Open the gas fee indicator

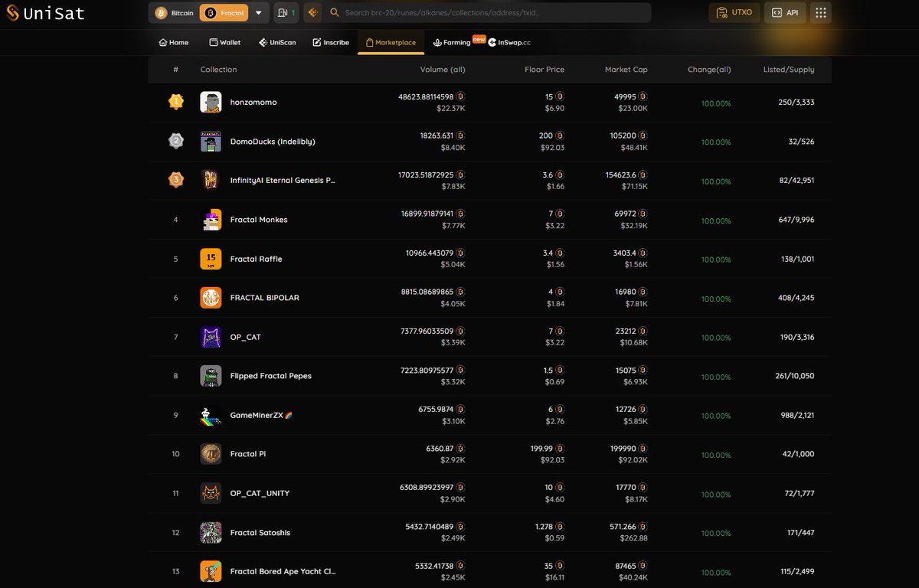coord(286,13)
